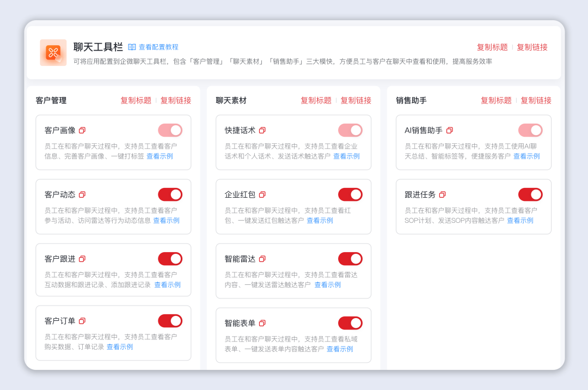Click the copy icon beside 智能雷达
This screenshot has width=588, height=390.
262,259
